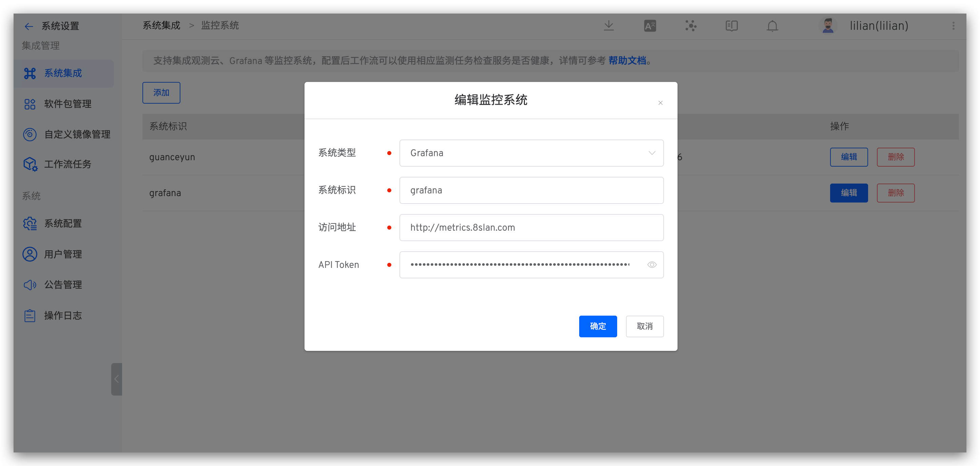The width and height of the screenshot is (980, 466).
Task: Click the notification bell icon
Action: [772, 26]
